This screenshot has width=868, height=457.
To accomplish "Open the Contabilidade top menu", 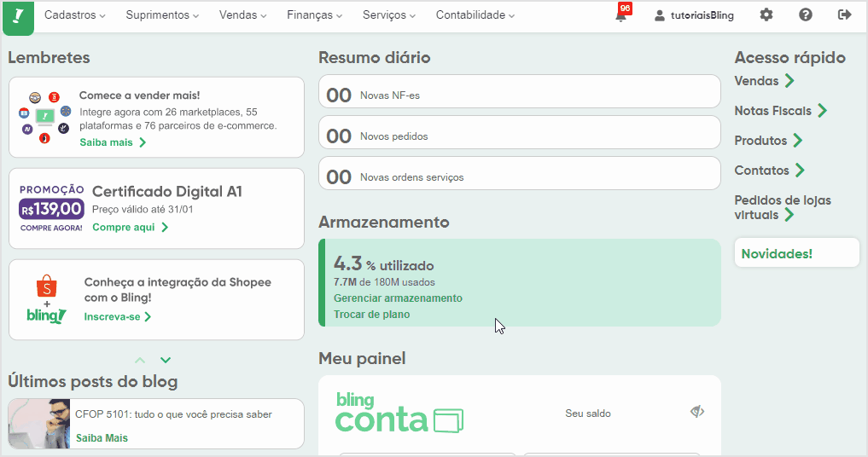I will point(475,15).
